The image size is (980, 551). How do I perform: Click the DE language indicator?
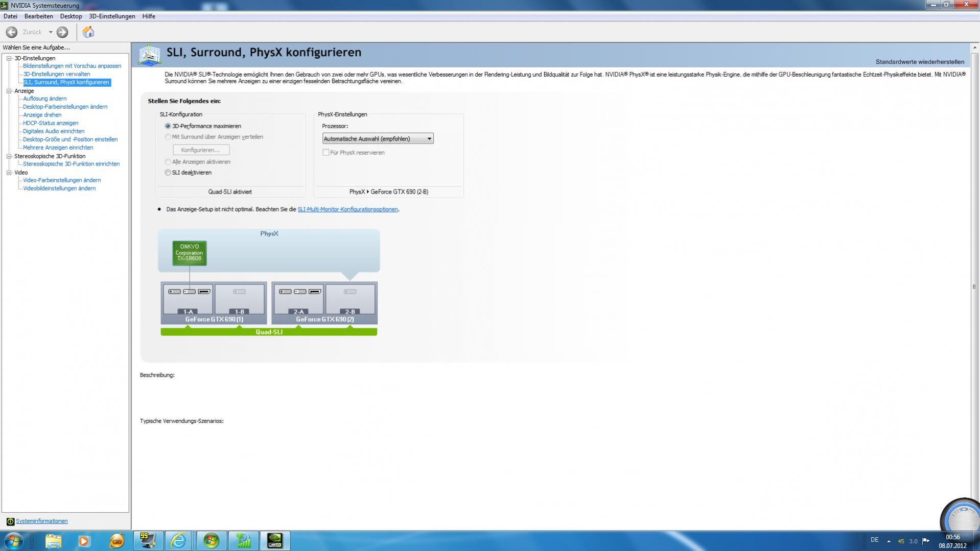click(x=874, y=540)
